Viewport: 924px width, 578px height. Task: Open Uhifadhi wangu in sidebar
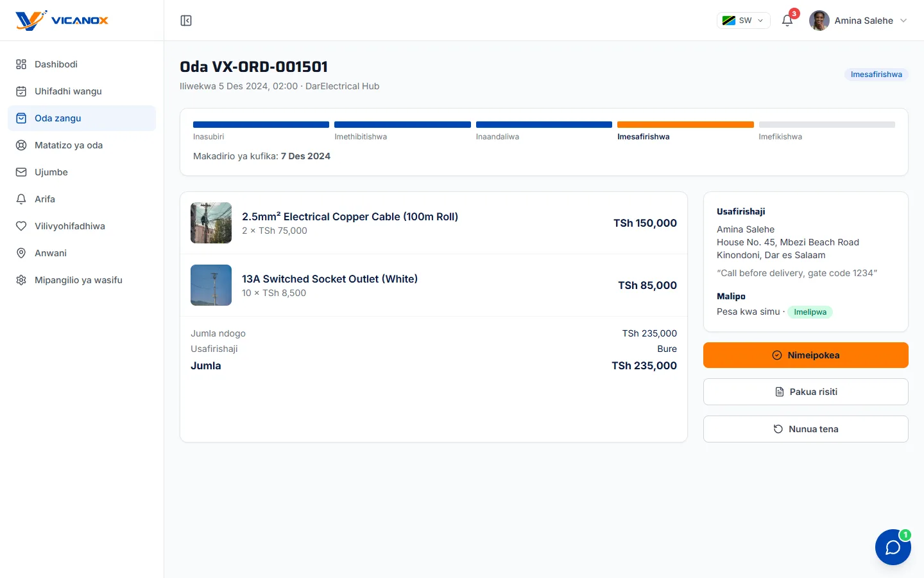(81, 91)
